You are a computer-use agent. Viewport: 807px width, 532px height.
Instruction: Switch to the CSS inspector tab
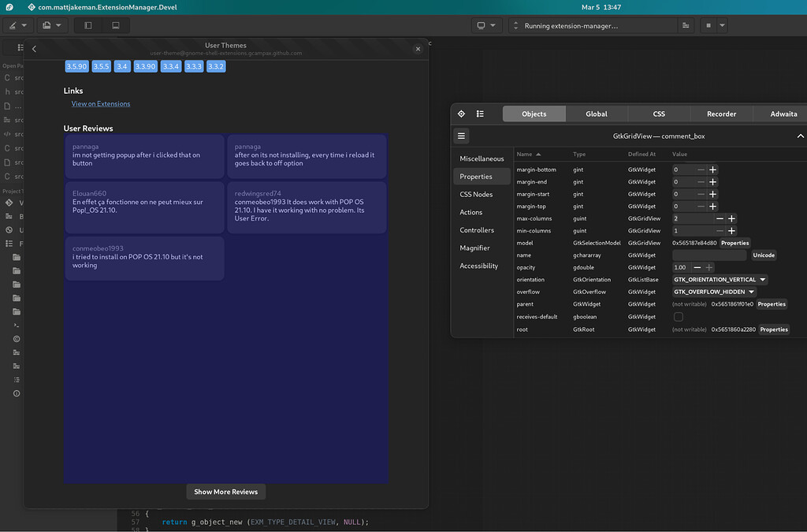(659, 113)
